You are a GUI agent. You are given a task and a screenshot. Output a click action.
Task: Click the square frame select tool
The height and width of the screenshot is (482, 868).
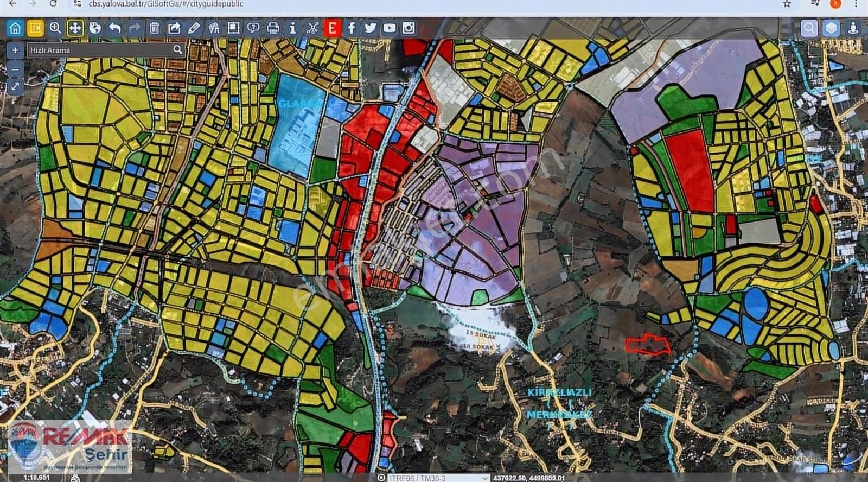233,28
